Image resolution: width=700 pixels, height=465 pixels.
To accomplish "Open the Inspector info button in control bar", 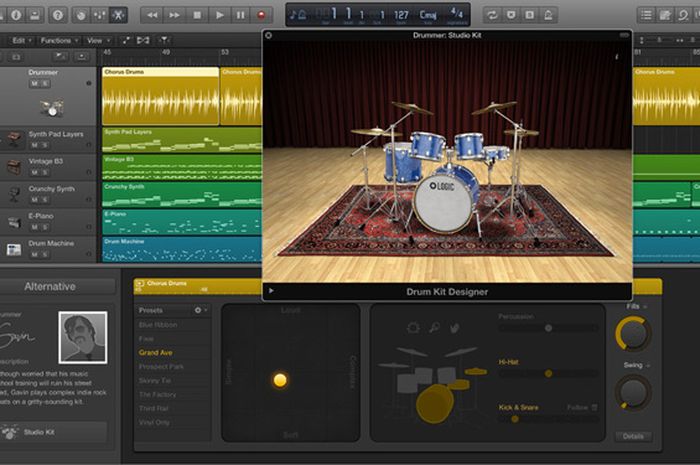I will [16, 15].
